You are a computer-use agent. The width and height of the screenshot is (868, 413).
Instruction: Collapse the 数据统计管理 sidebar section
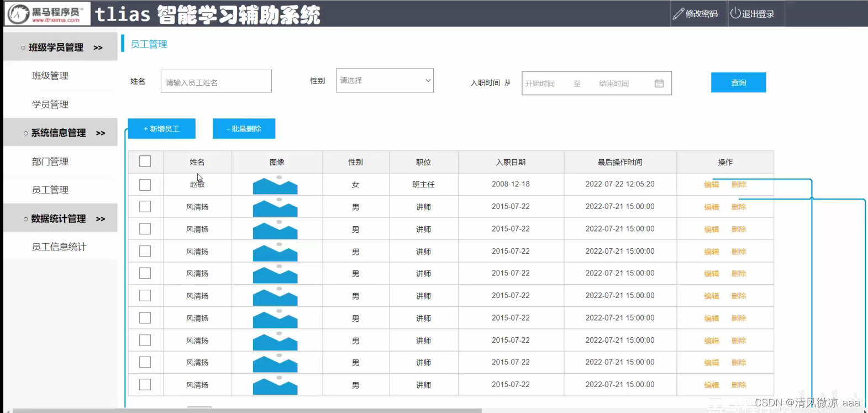(60, 218)
